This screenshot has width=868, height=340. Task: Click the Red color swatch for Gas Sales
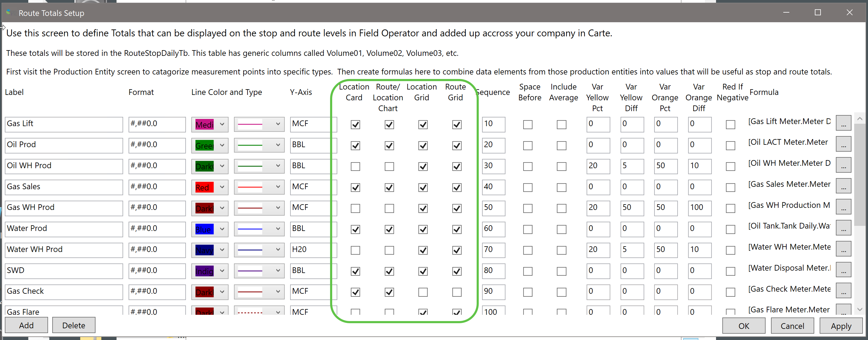204,187
